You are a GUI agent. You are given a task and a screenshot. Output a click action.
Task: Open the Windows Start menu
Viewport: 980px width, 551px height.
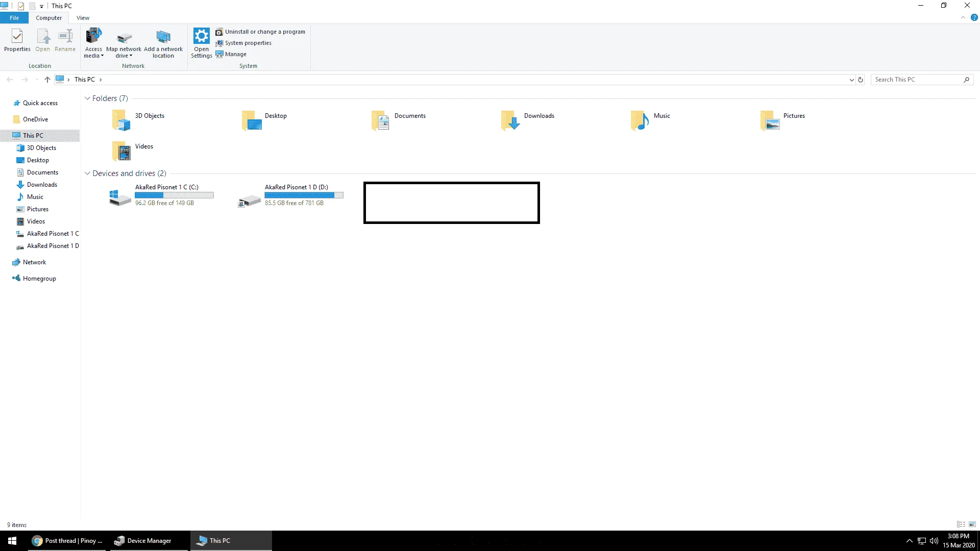[12, 541]
